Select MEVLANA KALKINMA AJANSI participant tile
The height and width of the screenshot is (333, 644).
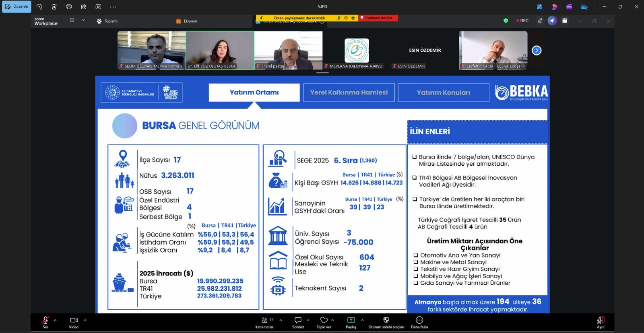coord(357,50)
